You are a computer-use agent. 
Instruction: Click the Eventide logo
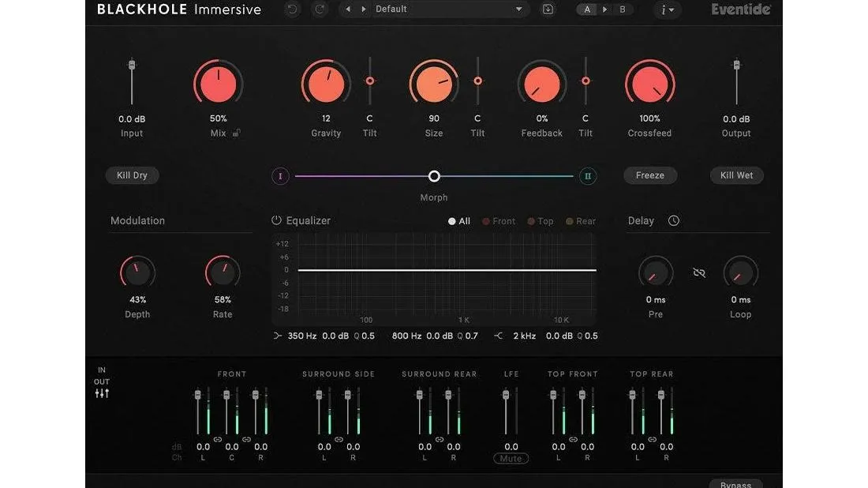[x=741, y=9]
